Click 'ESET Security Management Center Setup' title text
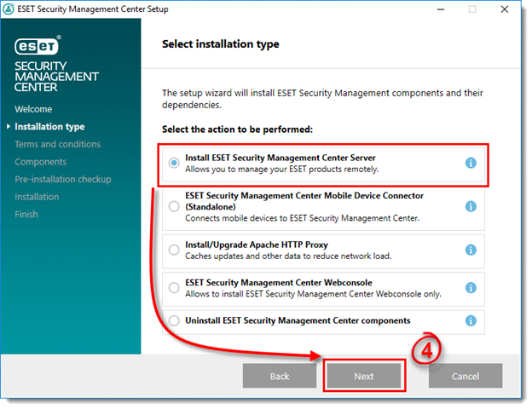Image resolution: width=532 pixels, height=409 pixels. click(93, 9)
